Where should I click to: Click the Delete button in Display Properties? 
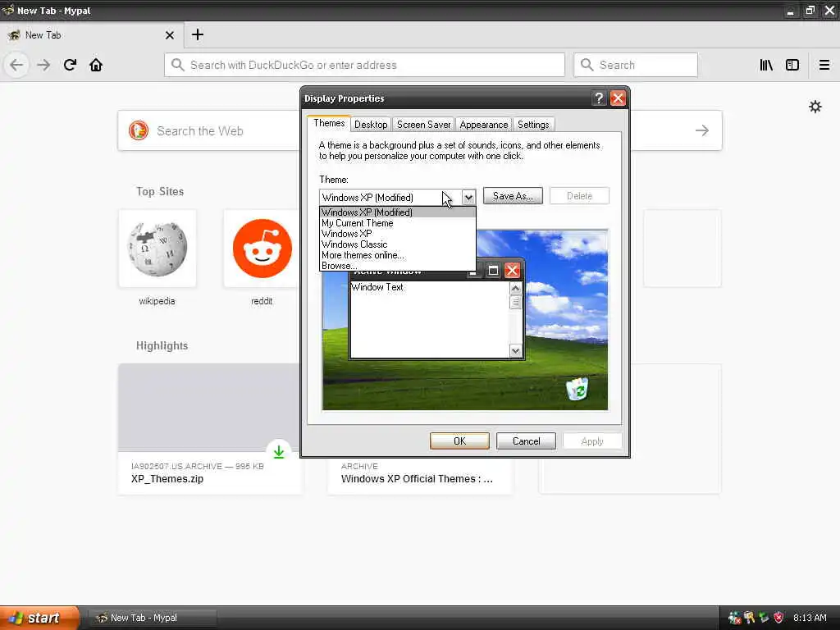pos(579,196)
